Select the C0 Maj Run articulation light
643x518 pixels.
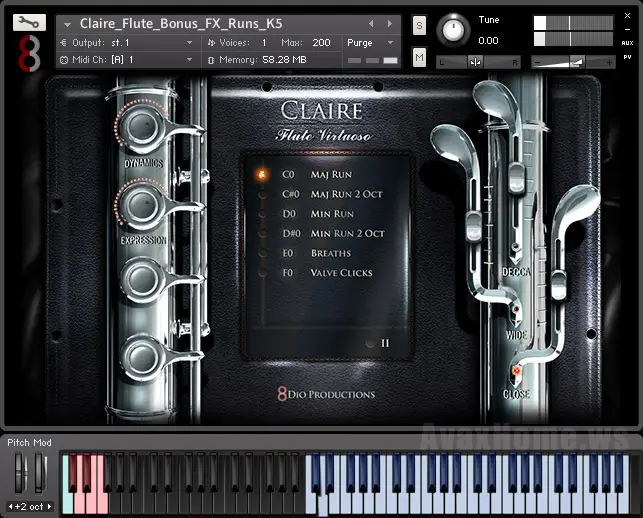[x=261, y=174]
